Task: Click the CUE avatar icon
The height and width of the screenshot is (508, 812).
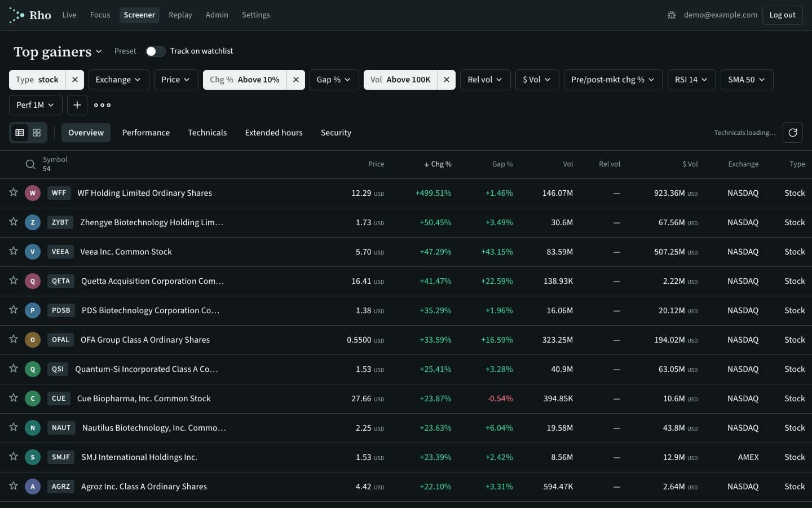Action: coord(33,398)
